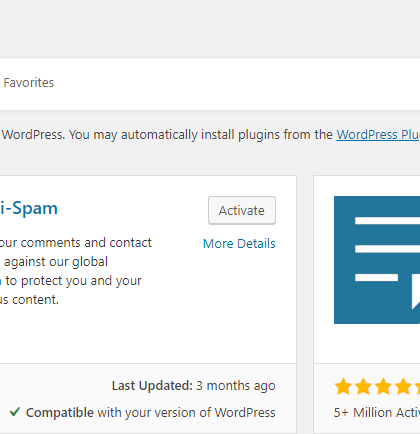This screenshot has width=420, height=434.
Task: Click the second gold rating star
Action: point(363,386)
